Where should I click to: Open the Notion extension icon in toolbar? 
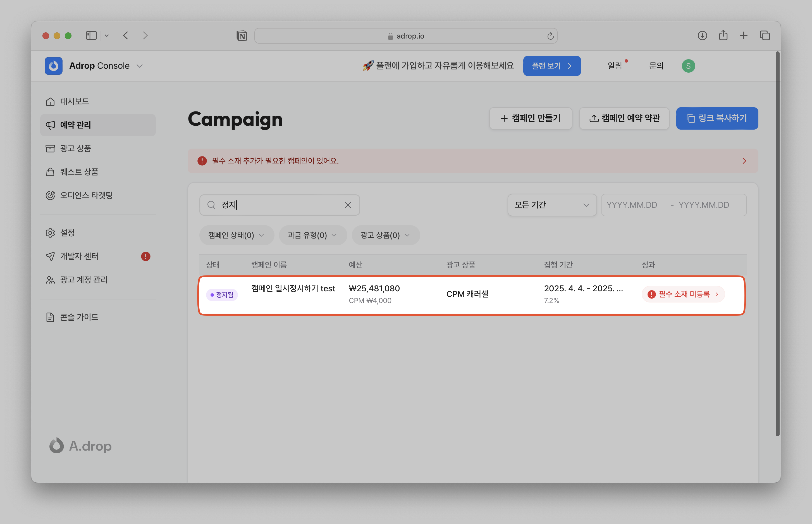[x=242, y=36]
